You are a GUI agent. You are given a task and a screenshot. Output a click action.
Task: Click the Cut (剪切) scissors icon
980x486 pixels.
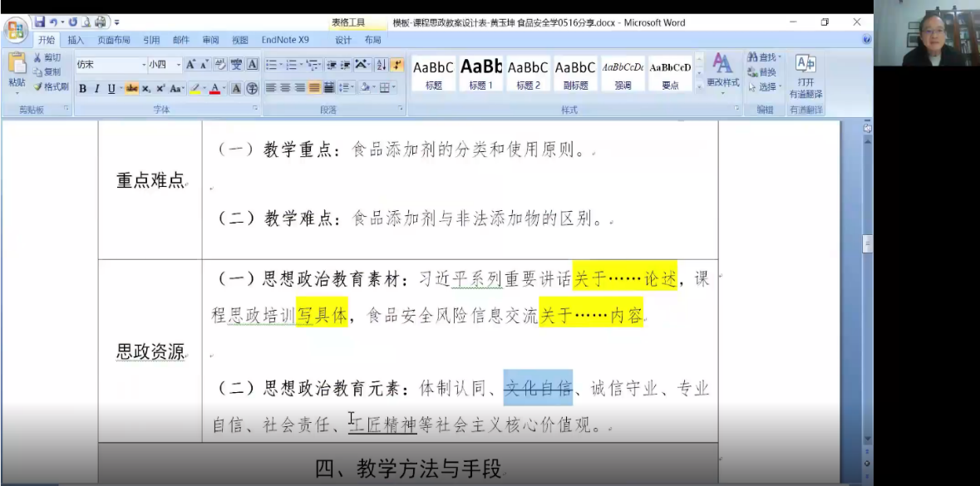[47, 57]
